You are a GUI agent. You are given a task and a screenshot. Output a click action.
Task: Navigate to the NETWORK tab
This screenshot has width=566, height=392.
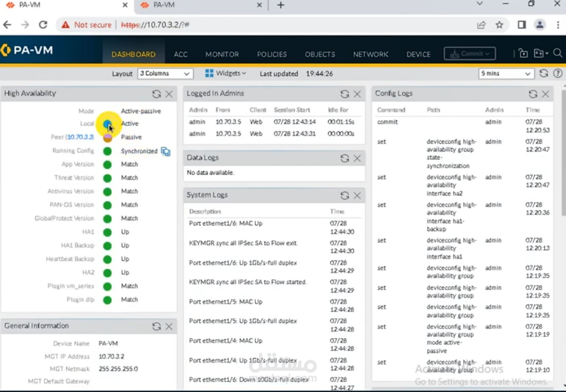371,54
